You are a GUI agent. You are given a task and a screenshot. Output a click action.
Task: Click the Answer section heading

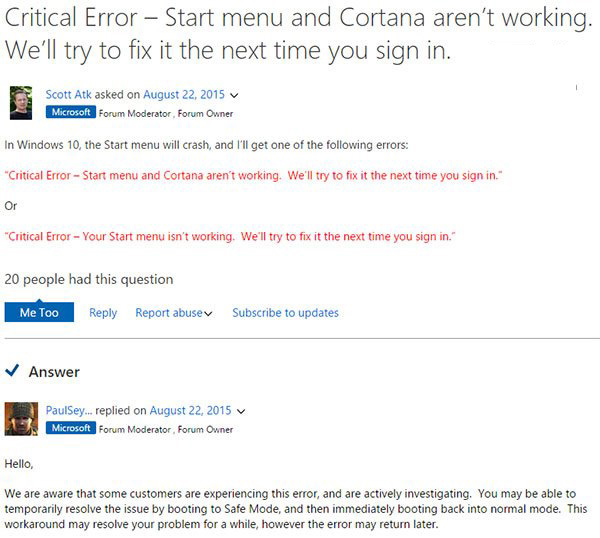54,372
